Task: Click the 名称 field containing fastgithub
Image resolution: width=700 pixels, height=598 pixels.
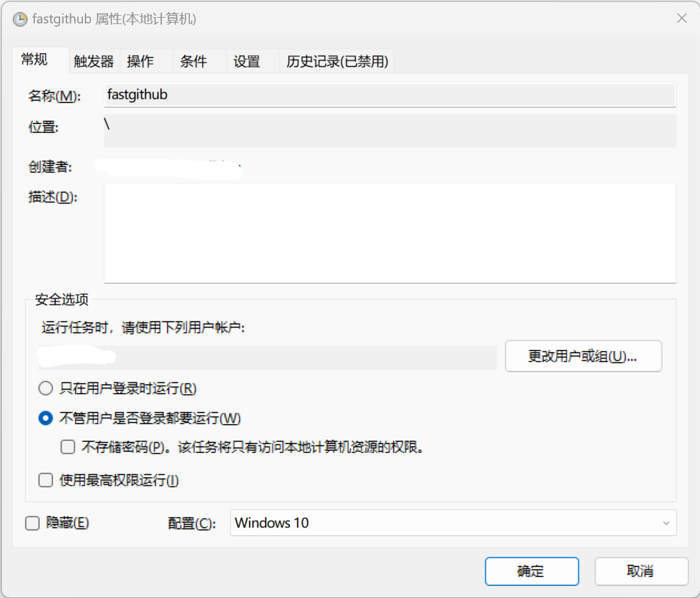Action: pos(389,95)
